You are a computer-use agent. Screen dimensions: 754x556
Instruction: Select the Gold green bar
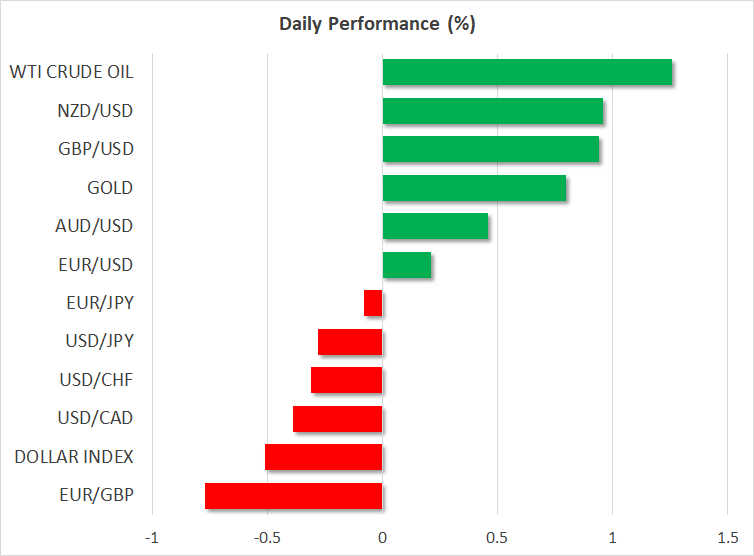pyautogui.click(x=474, y=188)
